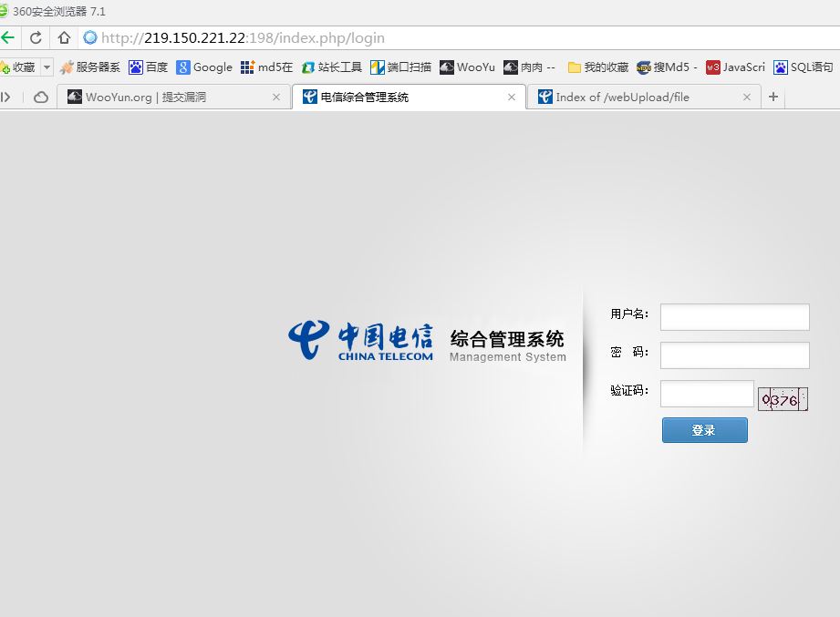Reload the page with refresh icon
Viewport: 840px width, 617px height.
coord(36,38)
